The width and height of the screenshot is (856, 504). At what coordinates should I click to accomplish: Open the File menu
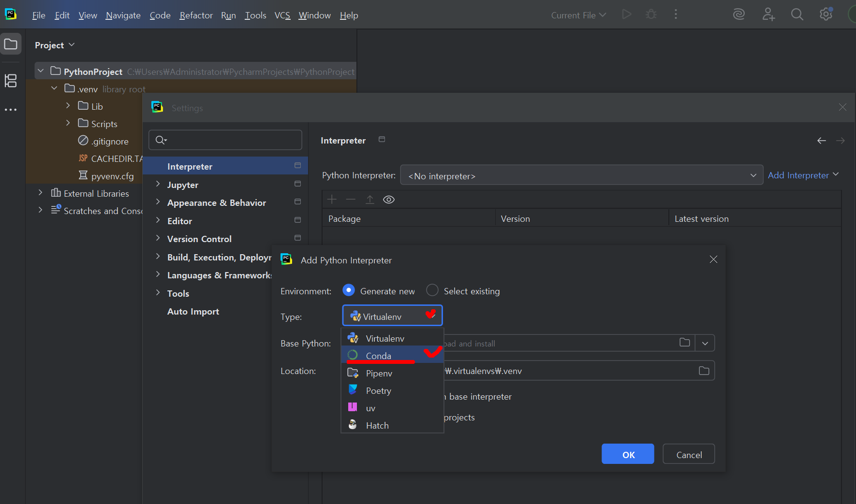click(x=39, y=15)
